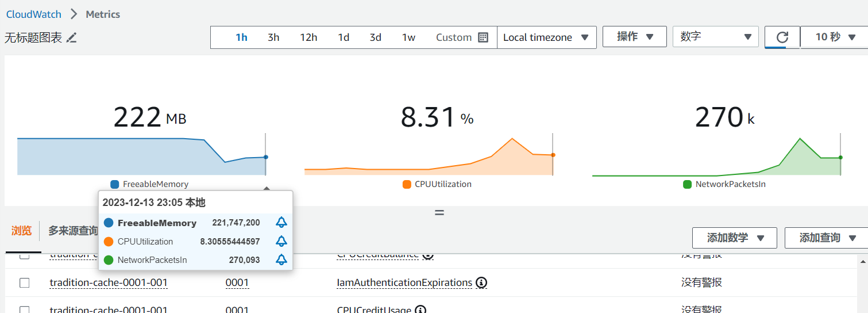The image size is (868, 313).
Task: Open the 10 秒 refresh interval dropdown
Action: [x=834, y=37]
